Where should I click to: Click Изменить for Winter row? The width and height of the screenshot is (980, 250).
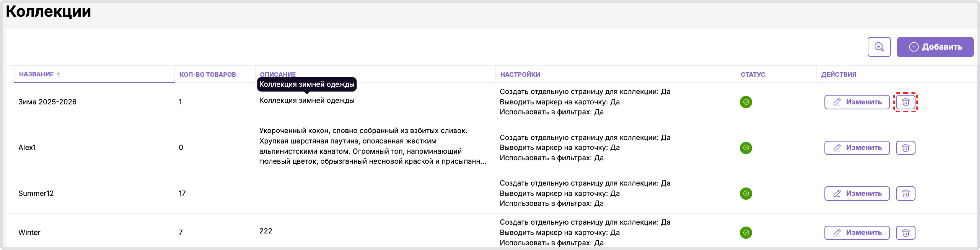tap(857, 233)
